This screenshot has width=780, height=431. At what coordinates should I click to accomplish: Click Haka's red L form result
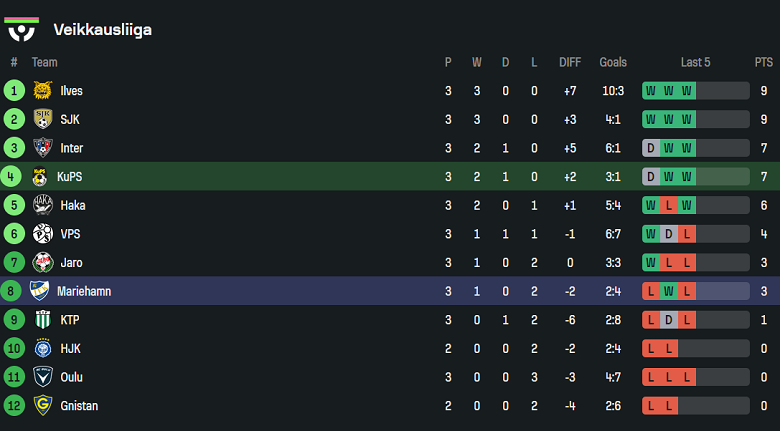669,205
